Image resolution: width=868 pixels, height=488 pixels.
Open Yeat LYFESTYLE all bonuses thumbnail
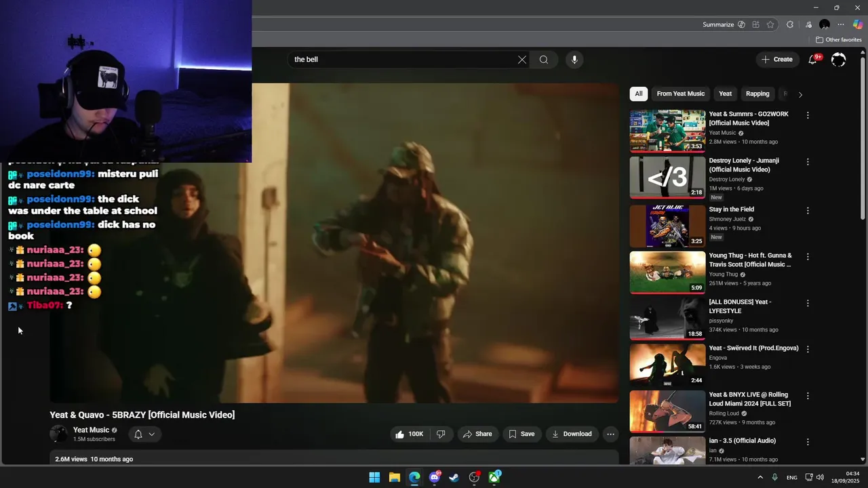pos(667,319)
